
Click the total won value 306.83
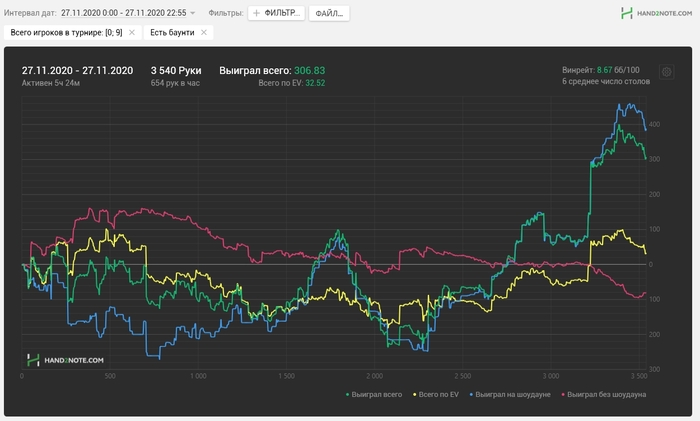pos(309,71)
